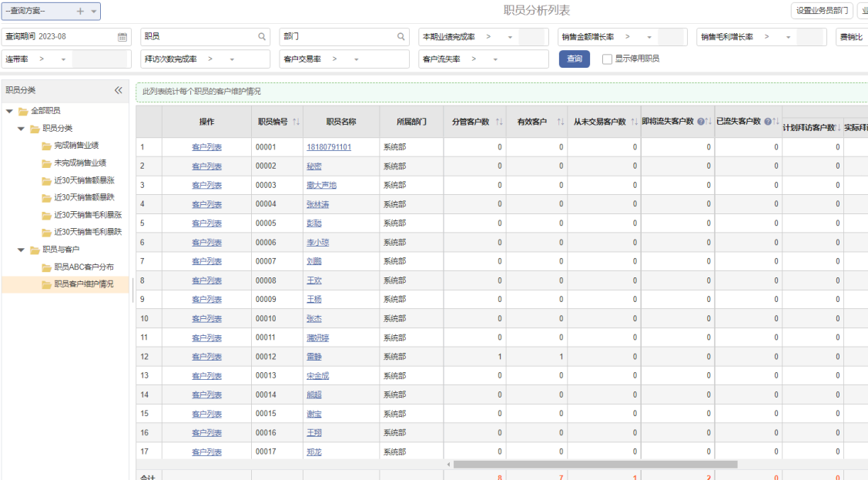Viewport: 868px width, 480px height.
Task: Click the search icon in 职员 field
Action: pos(262,37)
